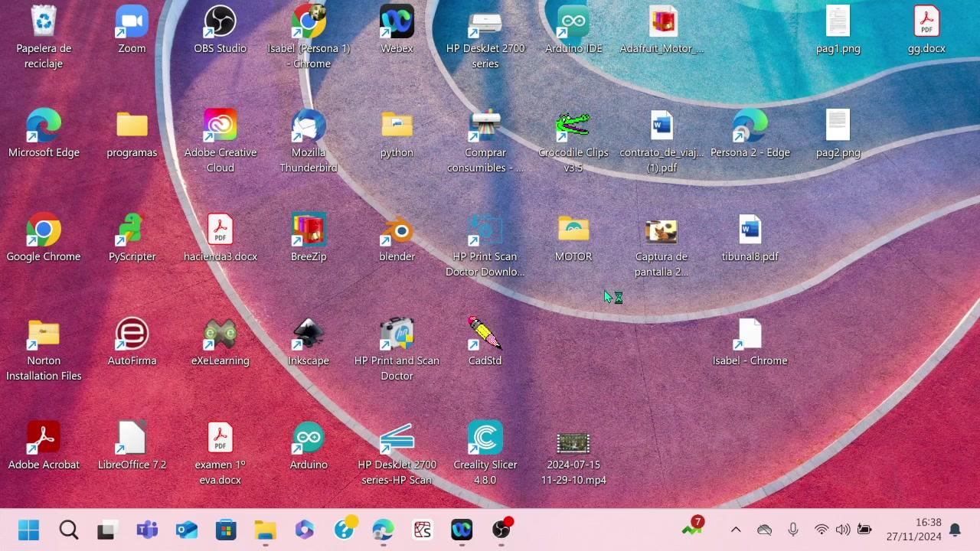Select the Isabel - Chrome file icon
This screenshot has height=551, width=980.
tap(750, 343)
